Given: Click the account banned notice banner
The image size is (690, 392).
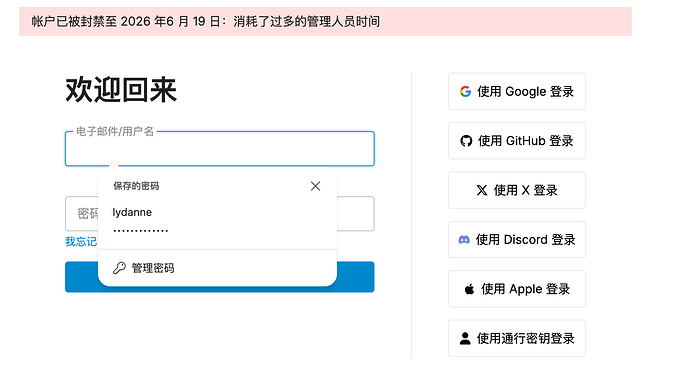Looking at the screenshot, I should tap(325, 21).
